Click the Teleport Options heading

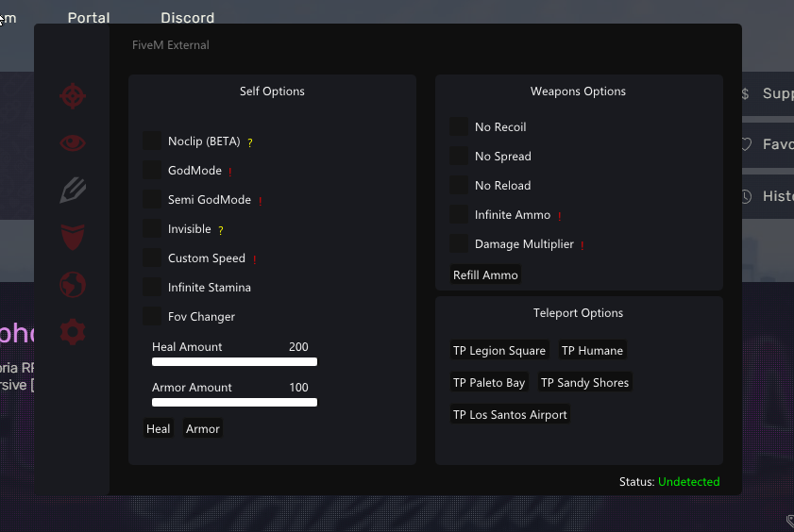(578, 312)
